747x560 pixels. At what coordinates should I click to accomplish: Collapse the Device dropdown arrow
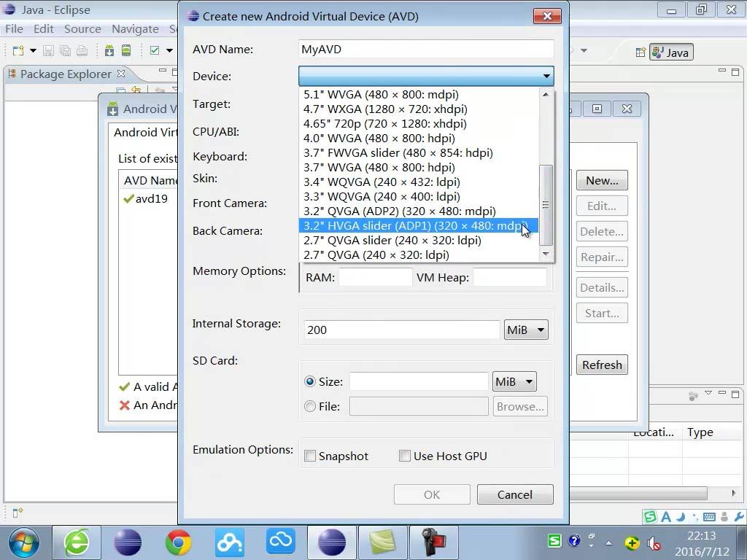point(546,76)
